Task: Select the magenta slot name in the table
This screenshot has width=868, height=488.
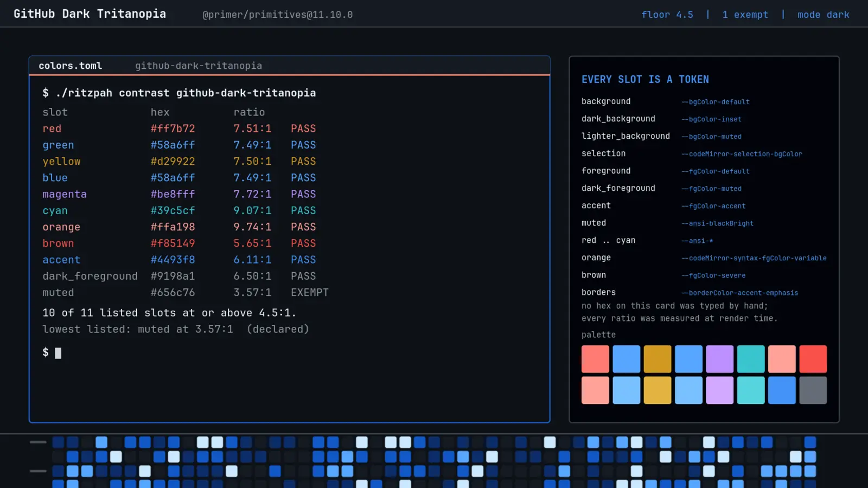Action: [65, 194]
